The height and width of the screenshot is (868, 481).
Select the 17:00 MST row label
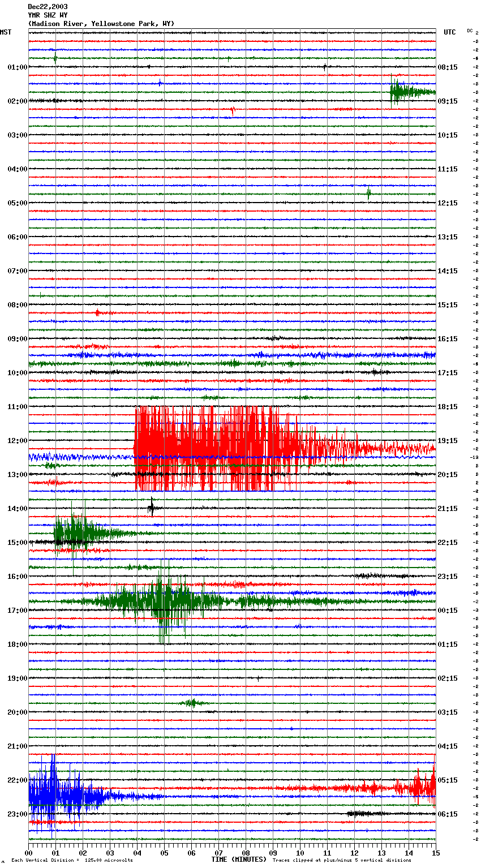click(x=18, y=611)
